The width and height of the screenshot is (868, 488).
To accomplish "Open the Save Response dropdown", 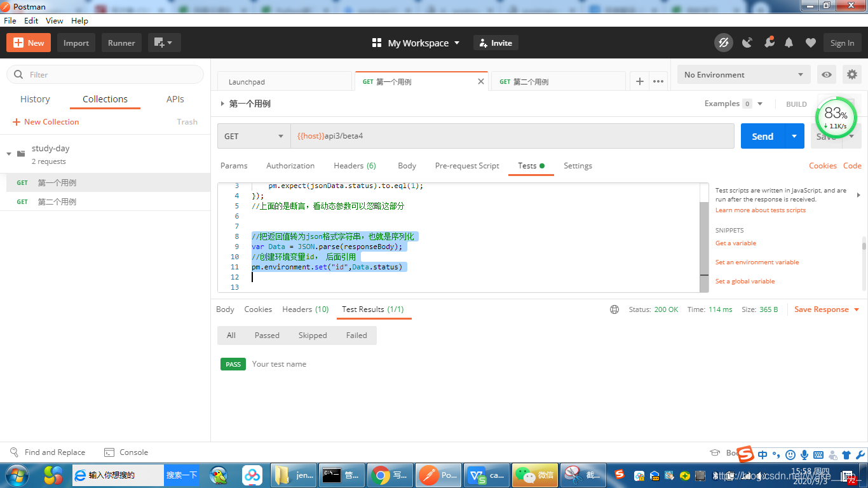I will (x=857, y=309).
